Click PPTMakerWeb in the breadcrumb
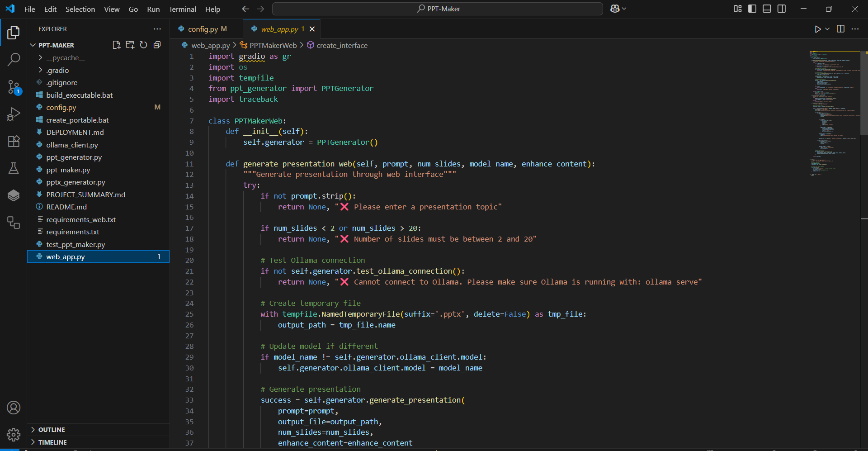Viewport: 868px width, 451px height. (x=273, y=45)
